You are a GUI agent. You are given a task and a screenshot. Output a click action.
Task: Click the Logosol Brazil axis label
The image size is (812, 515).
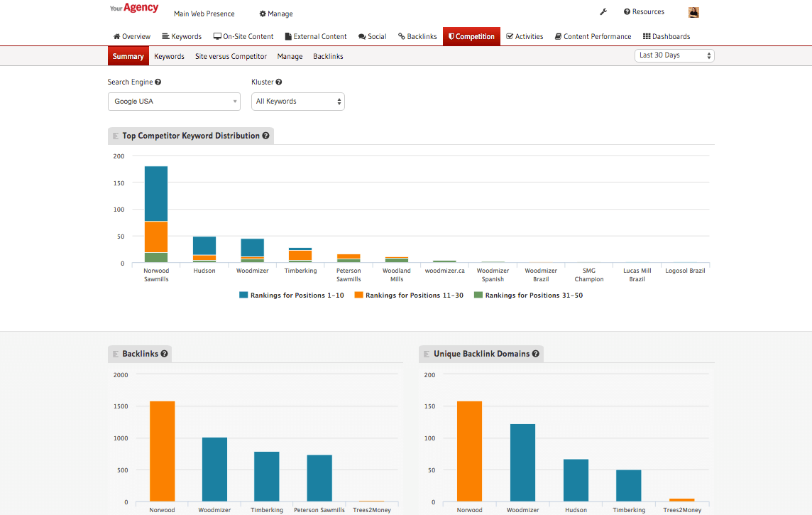pos(685,271)
